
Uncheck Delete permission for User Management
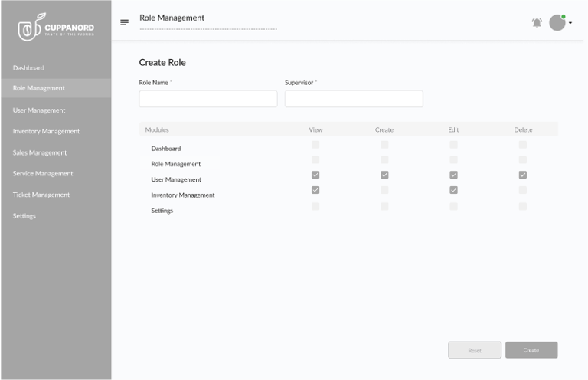point(523,175)
